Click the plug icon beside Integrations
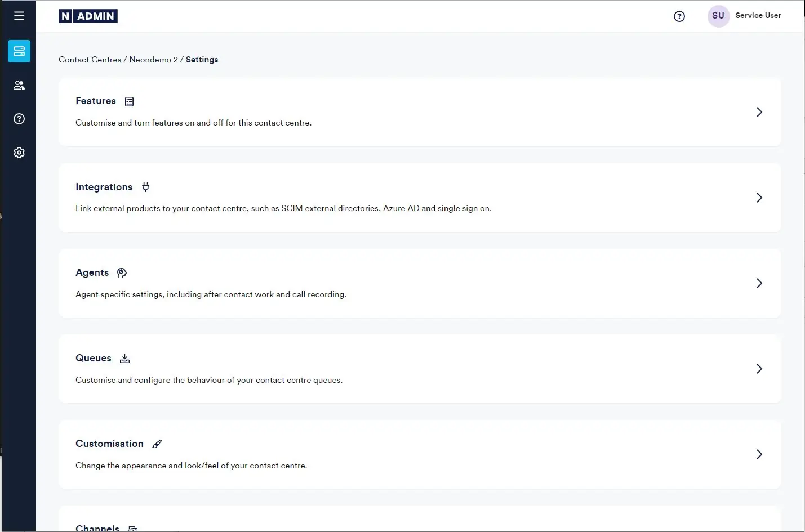Screen dimensions: 805x532 tap(145, 187)
